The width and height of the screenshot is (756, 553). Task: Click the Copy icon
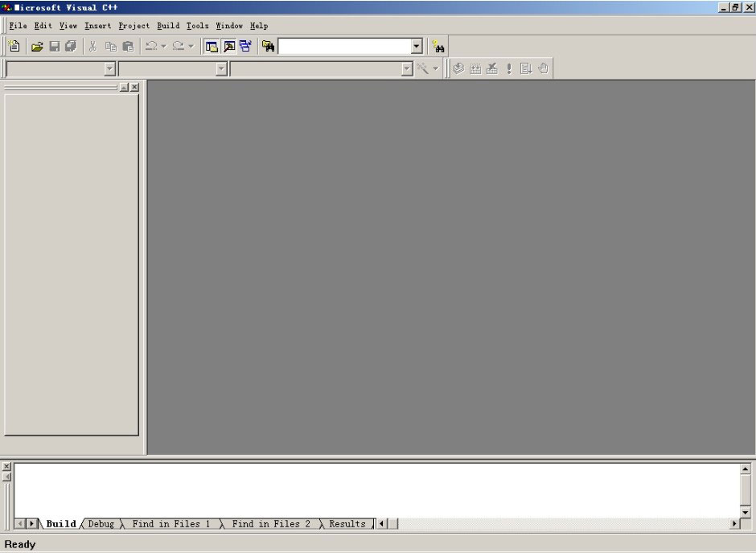tap(111, 47)
